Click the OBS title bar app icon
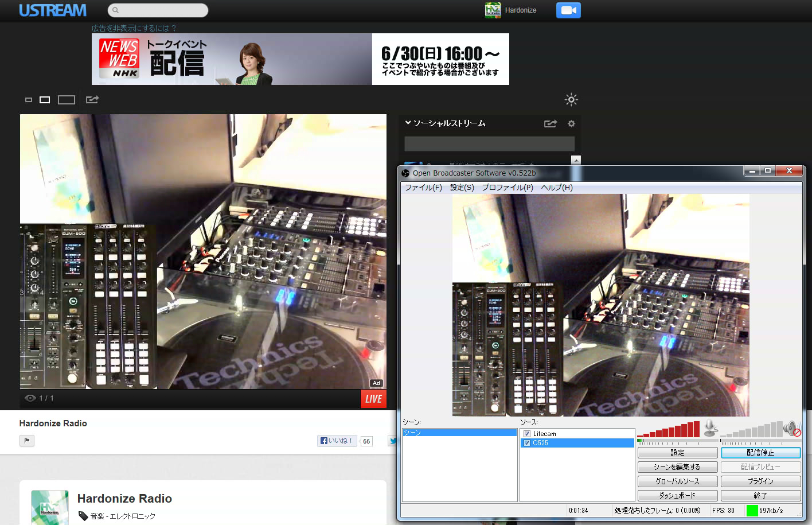Image resolution: width=812 pixels, height=525 pixels. click(x=405, y=173)
